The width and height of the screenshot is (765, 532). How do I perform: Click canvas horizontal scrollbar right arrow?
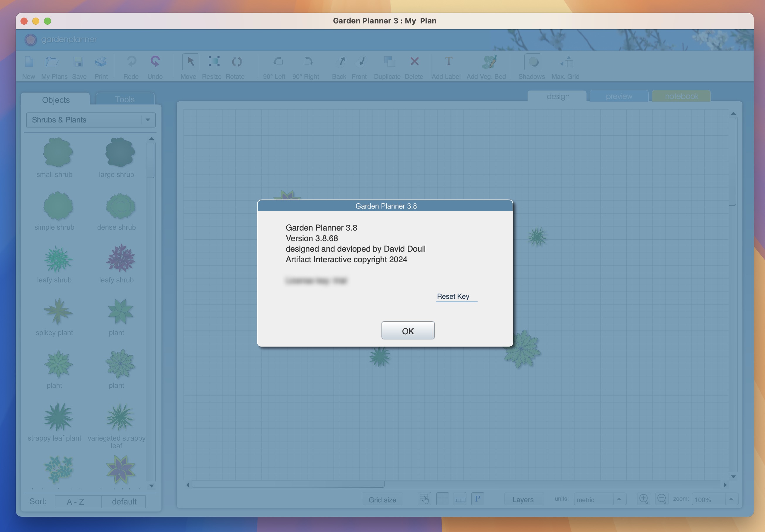coord(725,485)
